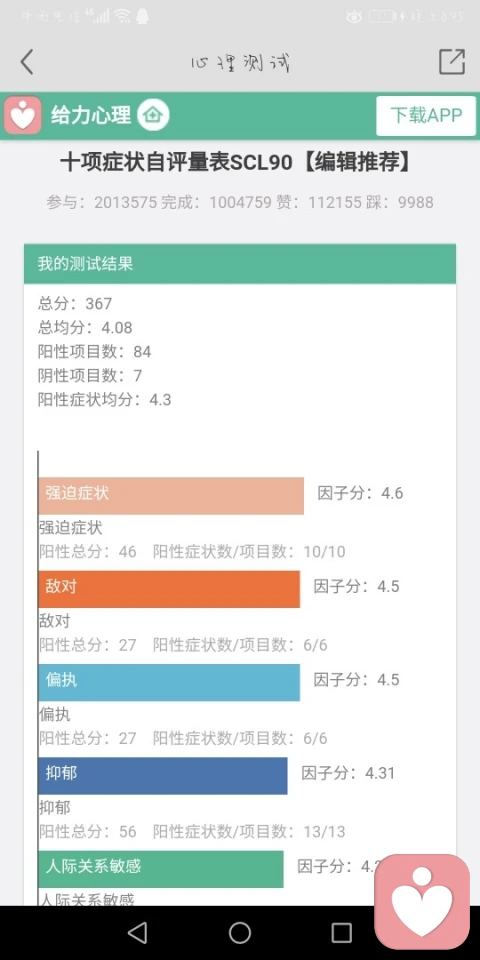Tap the dark blue 抑郁 bar
Viewport: 480px width, 960px height.
163,776
